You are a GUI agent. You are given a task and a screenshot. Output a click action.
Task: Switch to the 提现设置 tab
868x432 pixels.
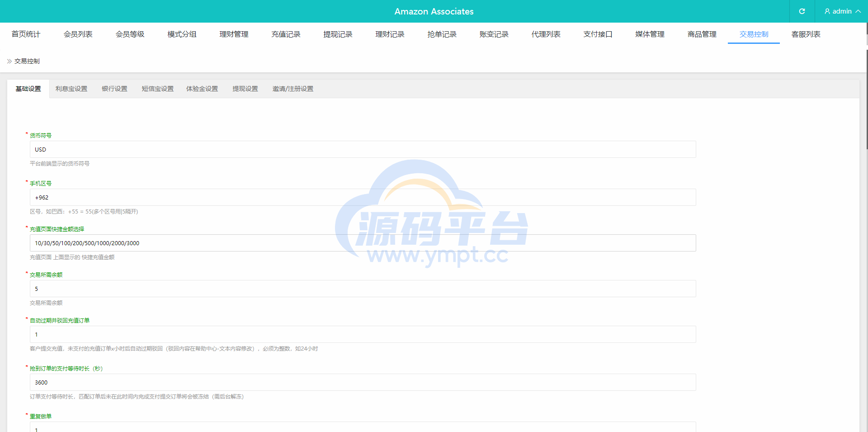pos(245,89)
